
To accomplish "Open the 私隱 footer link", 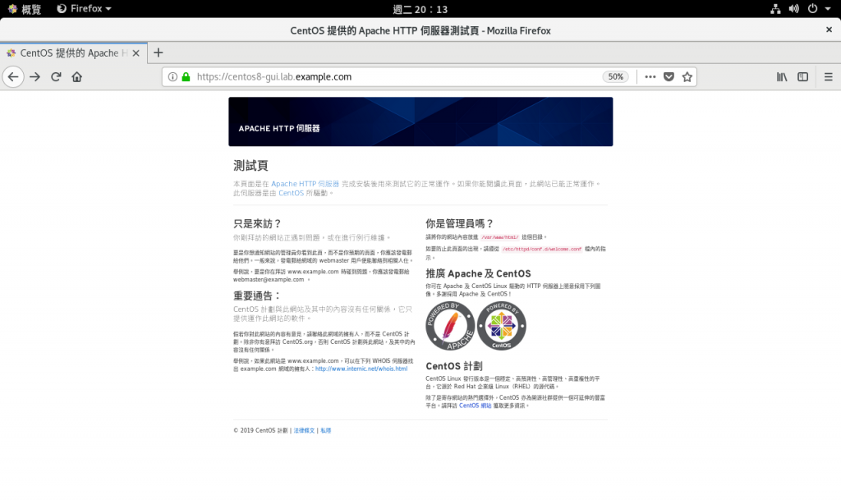I will pyautogui.click(x=325, y=431).
